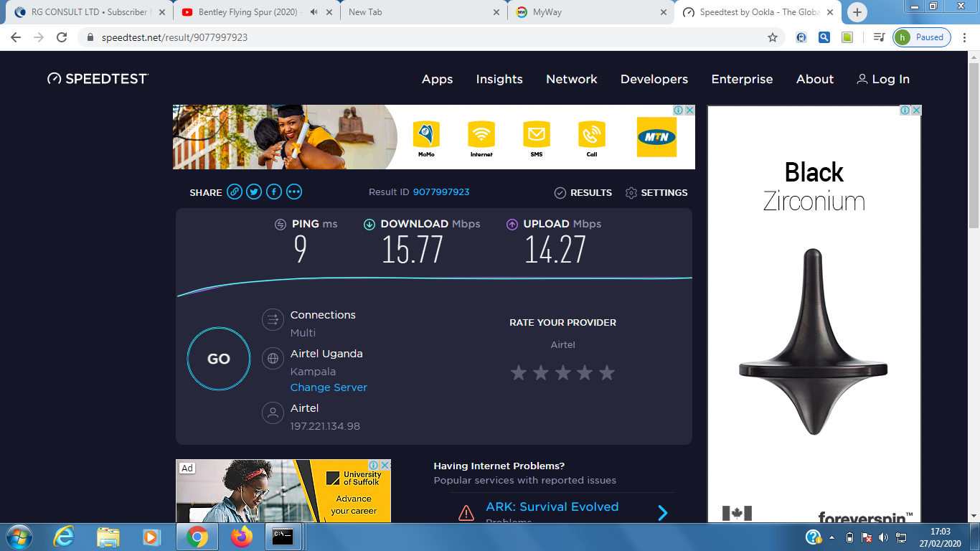Expand ARK: Survival Evolved problems arrow
Viewport: 980px width, 551px height.
pos(662,513)
